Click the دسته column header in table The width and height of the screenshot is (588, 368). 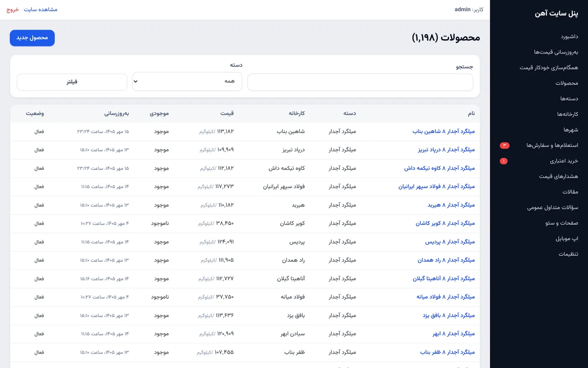point(349,114)
